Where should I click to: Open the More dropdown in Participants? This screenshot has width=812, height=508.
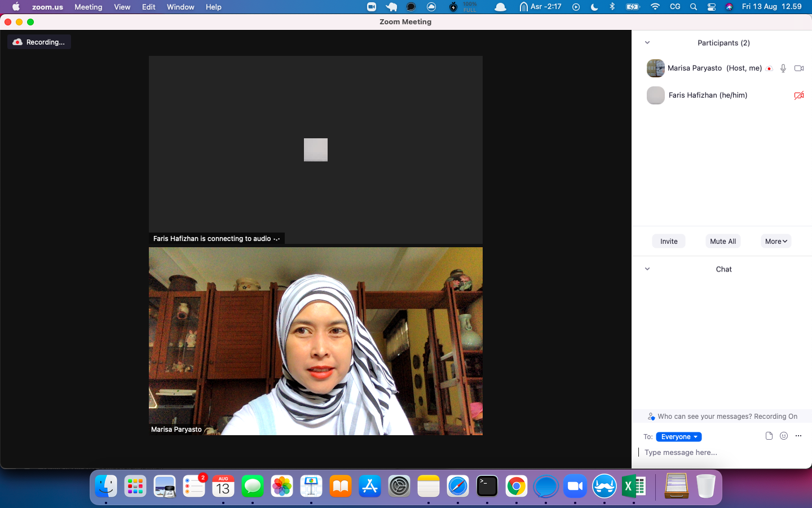click(x=776, y=241)
